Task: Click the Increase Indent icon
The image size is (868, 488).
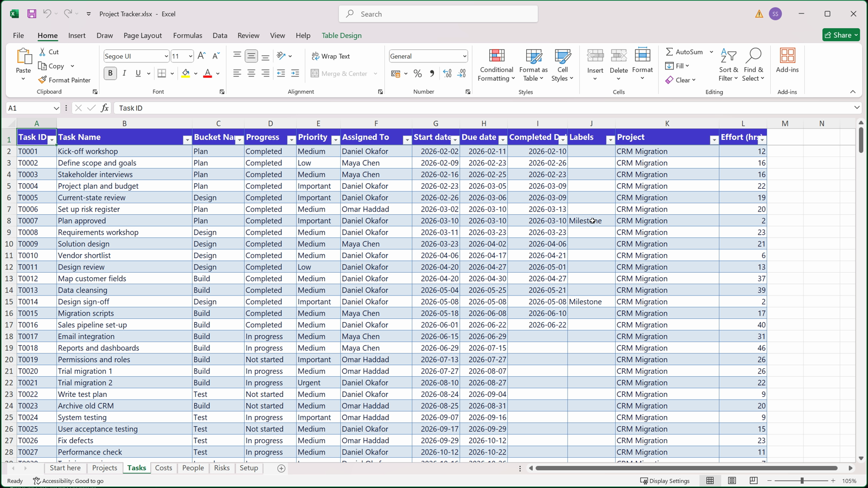Action: tap(295, 73)
